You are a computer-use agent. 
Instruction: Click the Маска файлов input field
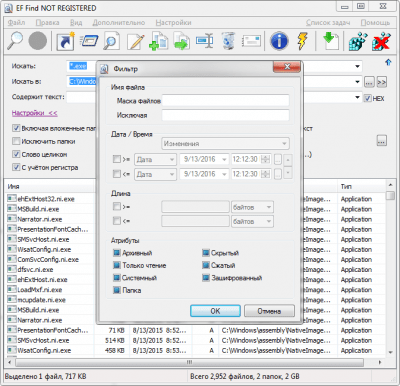click(225, 100)
